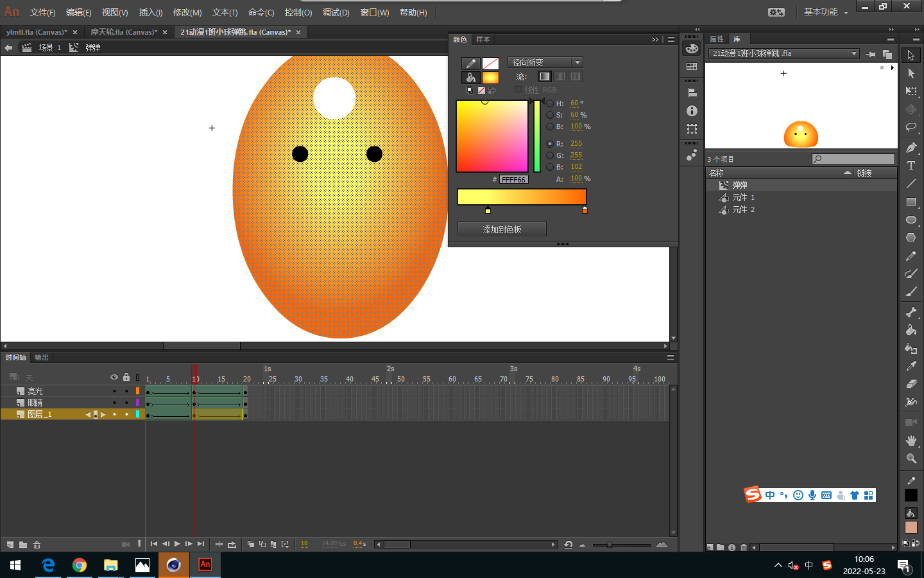924x578 pixels.
Task: Open the 修改(M) menu
Action: (x=187, y=13)
